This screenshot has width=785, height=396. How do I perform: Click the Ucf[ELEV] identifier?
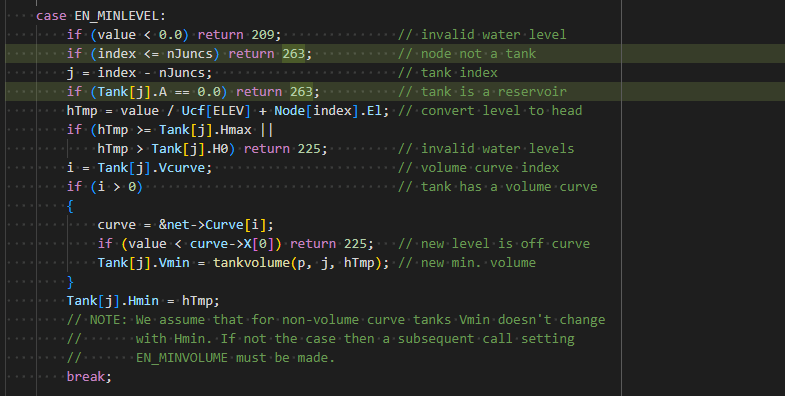216,111
